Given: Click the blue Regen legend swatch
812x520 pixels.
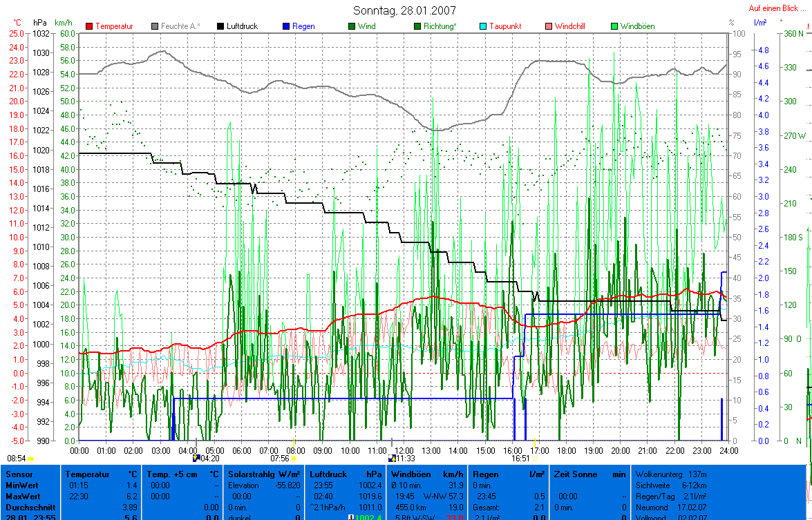Looking at the screenshot, I should (286, 26).
